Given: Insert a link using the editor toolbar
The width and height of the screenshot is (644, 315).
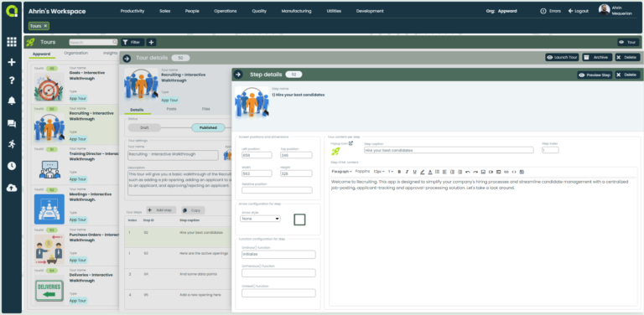Looking at the screenshot, I should 506,172.
